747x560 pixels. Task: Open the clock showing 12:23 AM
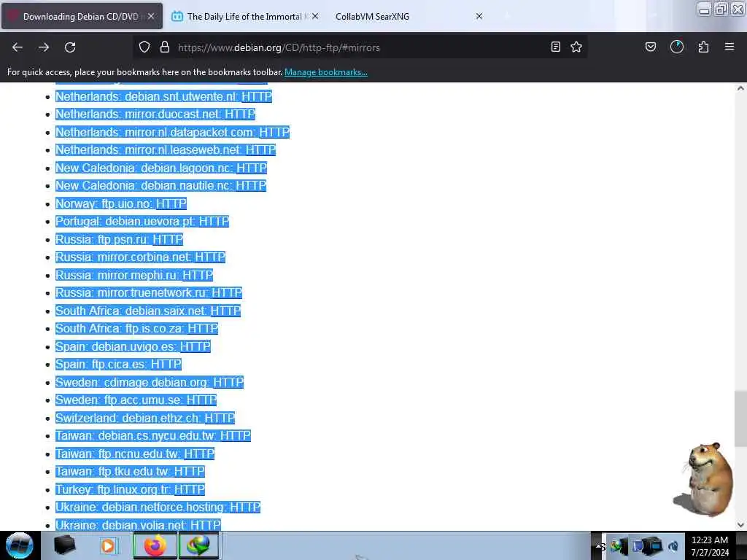click(710, 546)
